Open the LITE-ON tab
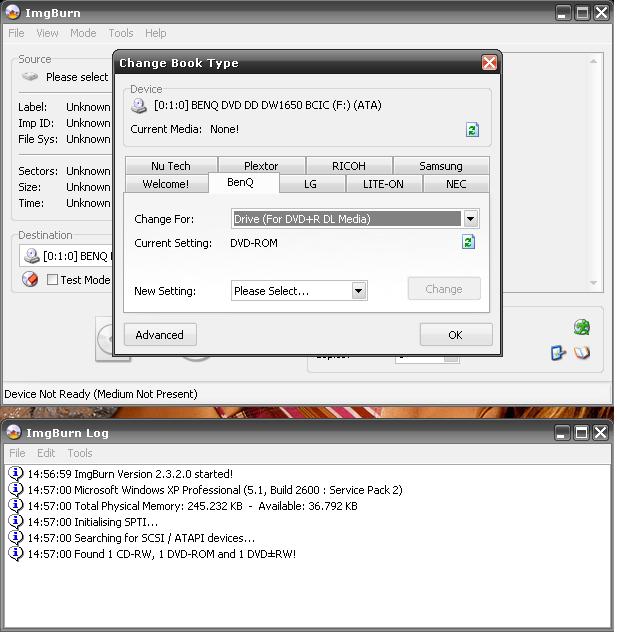617x634 pixels. point(385,184)
